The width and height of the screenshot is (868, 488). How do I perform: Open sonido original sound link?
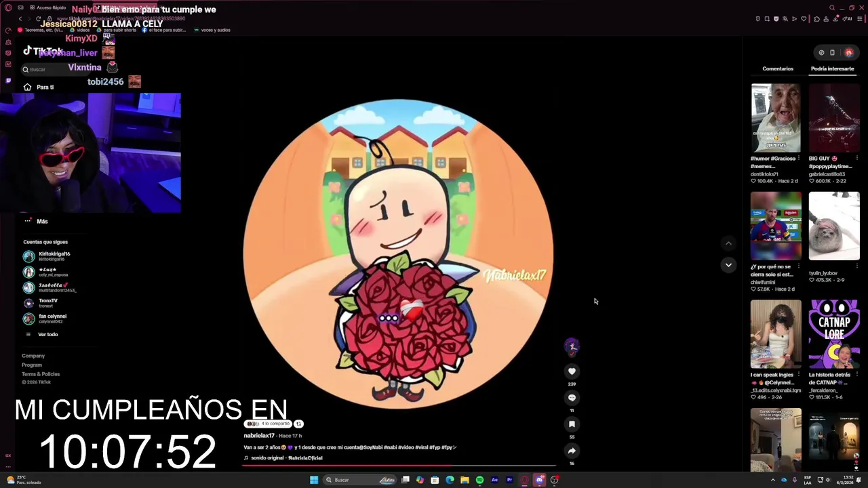click(x=283, y=458)
